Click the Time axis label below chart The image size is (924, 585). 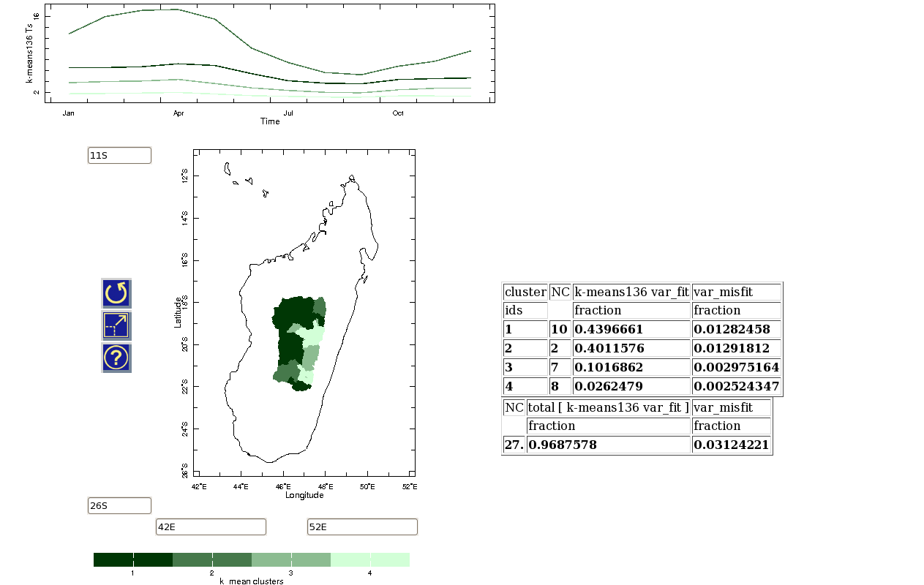[270, 121]
